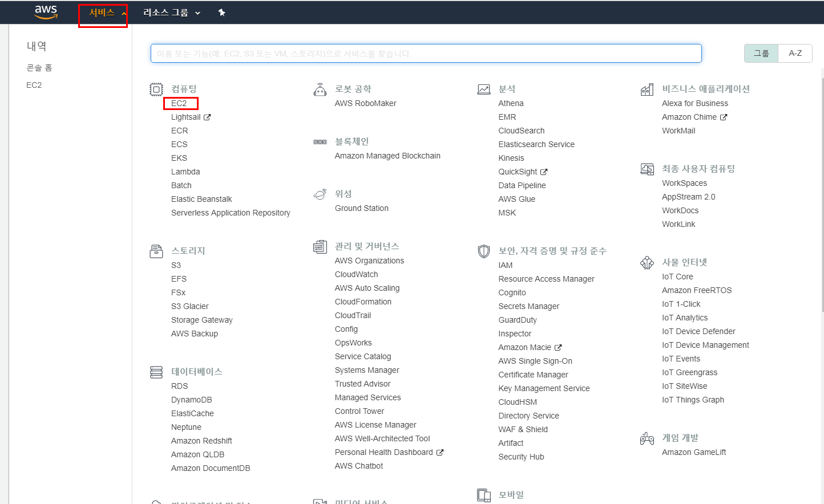Click external link icon next to Amazon Macie
Image resolution: width=824 pixels, height=504 pixels.
(x=558, y=348)
